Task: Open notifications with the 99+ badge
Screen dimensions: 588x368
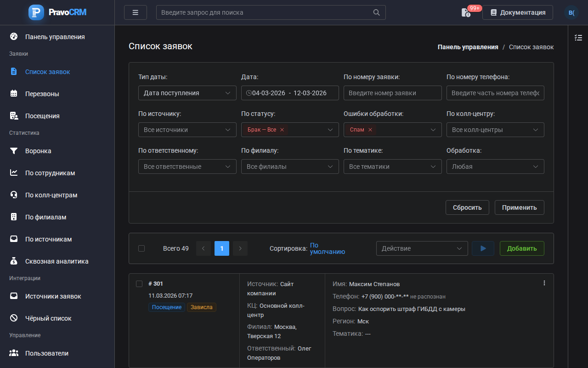Action: (x=466, y=12)
